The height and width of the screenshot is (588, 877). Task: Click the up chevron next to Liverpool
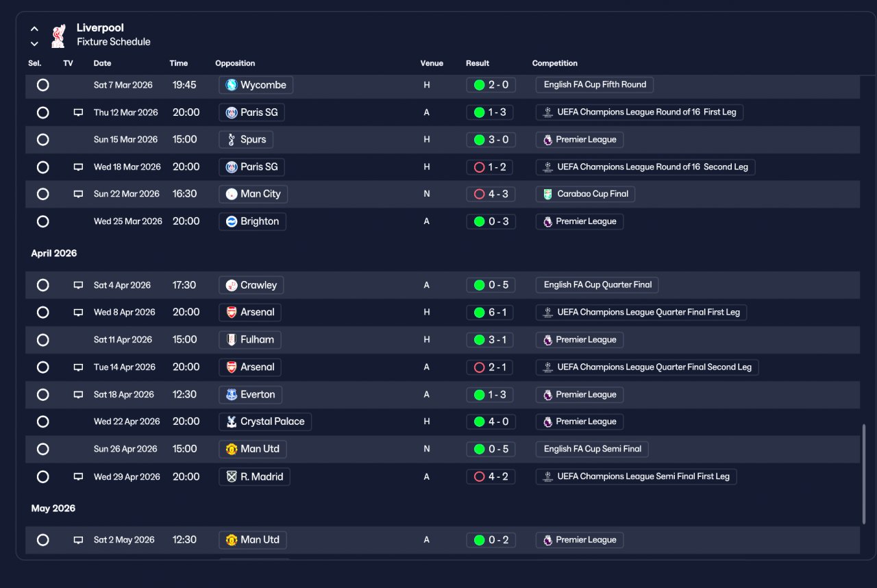(34, 29)
